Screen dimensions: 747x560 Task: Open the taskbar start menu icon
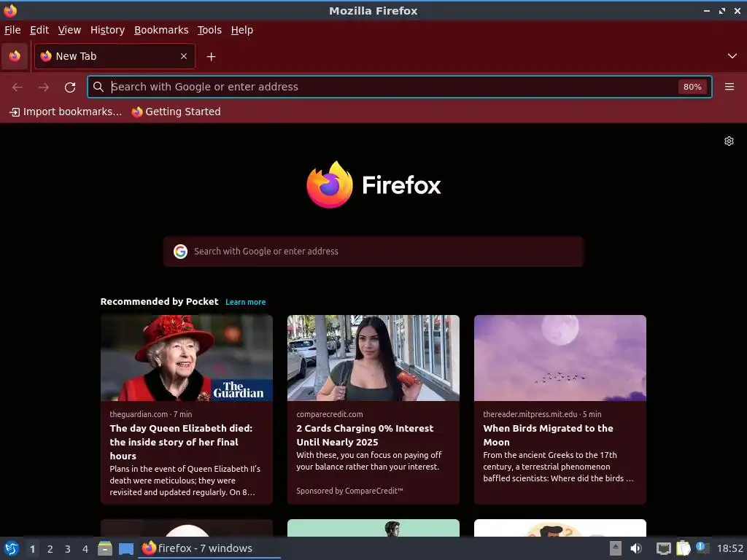[x=12, y=548]
